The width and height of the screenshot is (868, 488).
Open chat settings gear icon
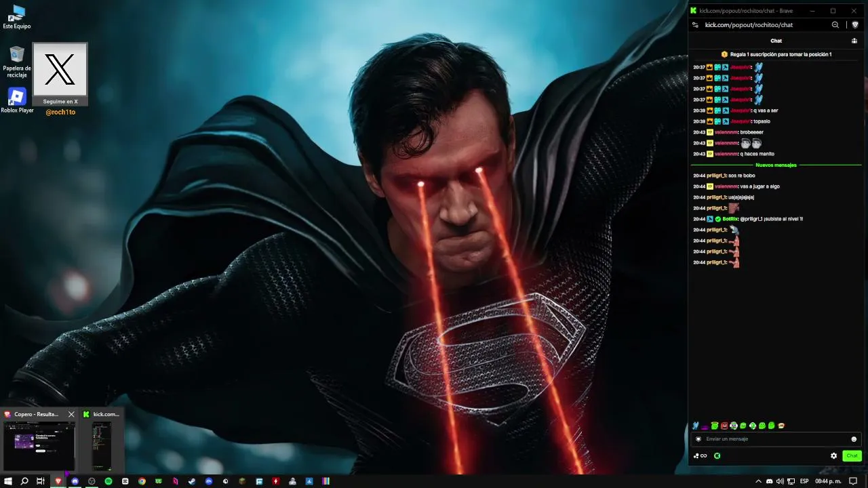[x=833, y=456]
